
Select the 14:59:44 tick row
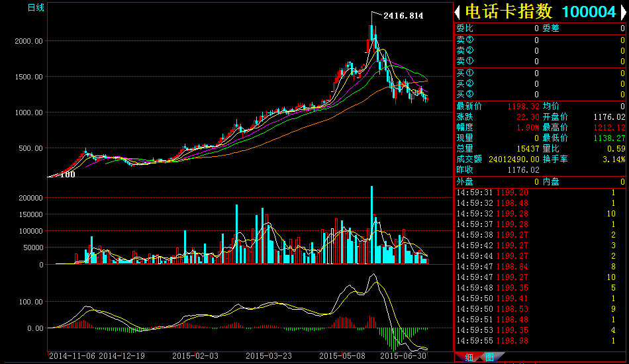pyautogui.click(x=540, y=256)
